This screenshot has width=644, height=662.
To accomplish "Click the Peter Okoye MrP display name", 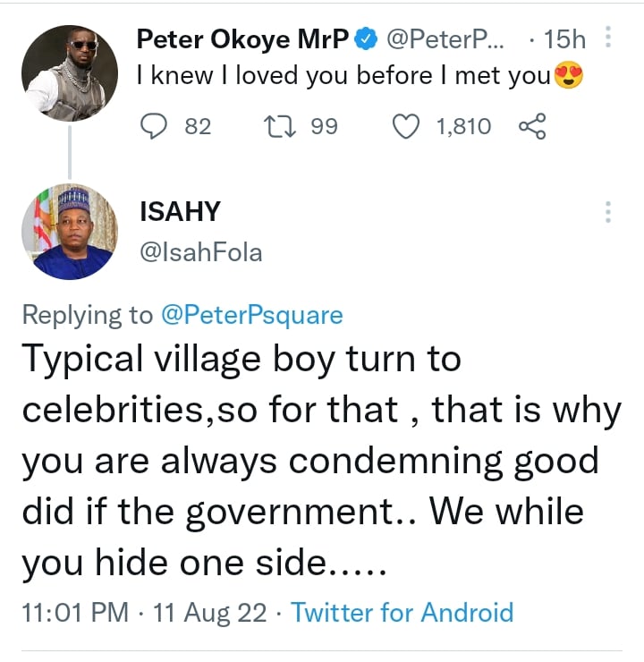I will (x=241, y=38).
